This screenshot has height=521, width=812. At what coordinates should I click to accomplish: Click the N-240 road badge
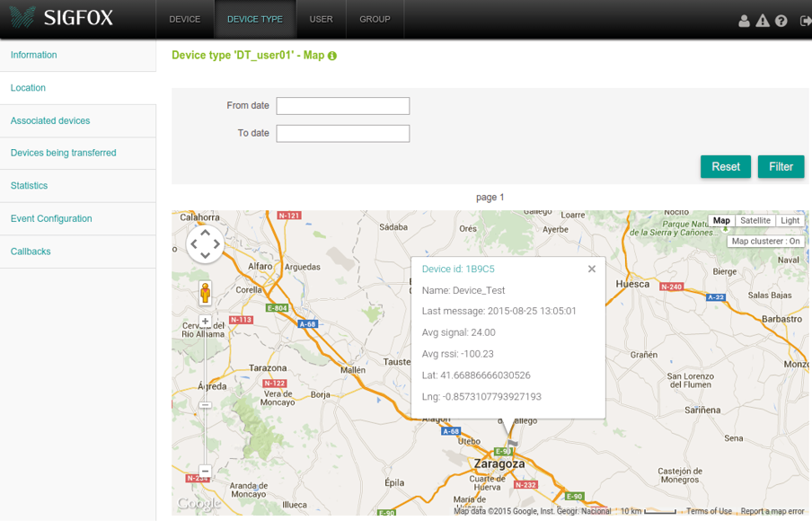click(x=672, y=287)
